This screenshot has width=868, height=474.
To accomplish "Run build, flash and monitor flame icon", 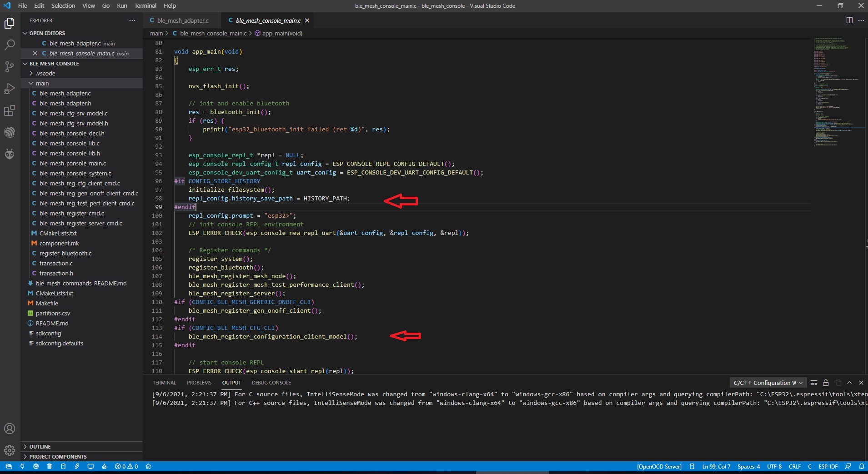I will (x=104, y=466).
